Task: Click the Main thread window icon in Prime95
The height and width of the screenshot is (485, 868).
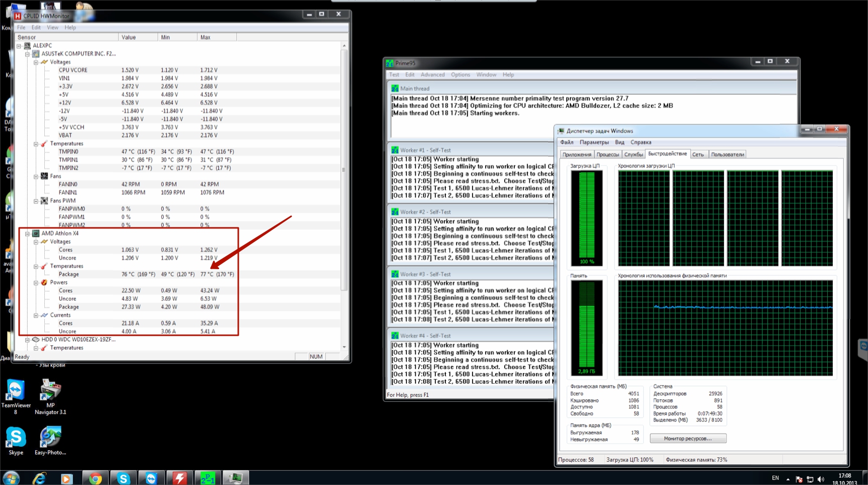Action: tap(395, 88)
